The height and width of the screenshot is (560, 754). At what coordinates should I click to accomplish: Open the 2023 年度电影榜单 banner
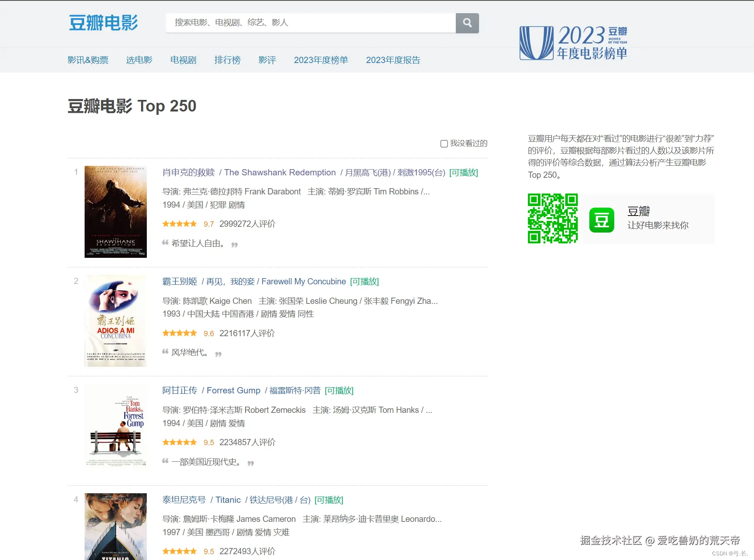tap(574, 43)
